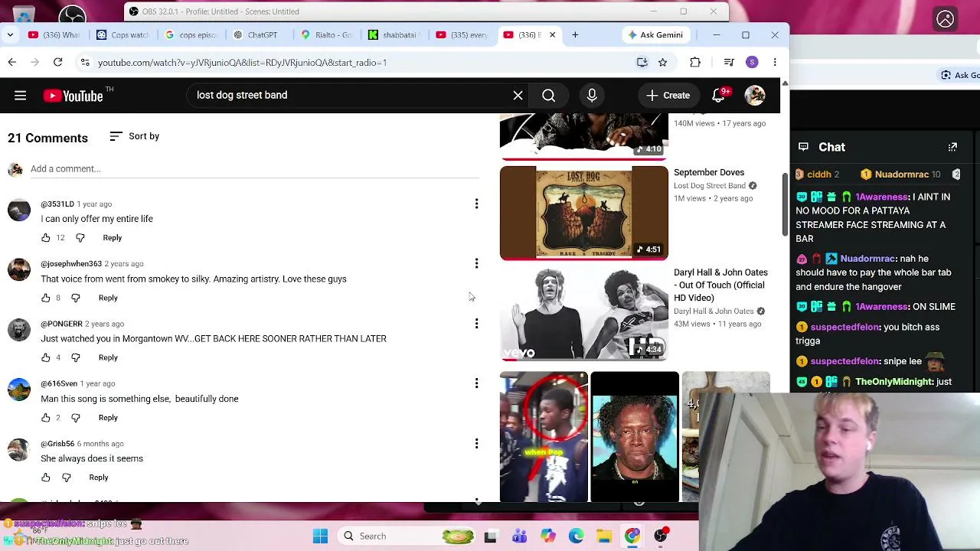Start voice search with the microphone

point(592,96)
